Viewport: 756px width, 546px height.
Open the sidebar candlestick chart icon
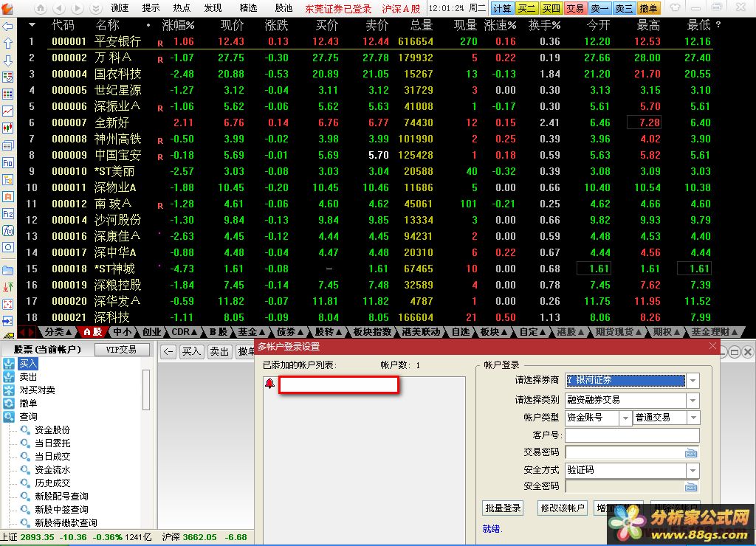pos(7,128)
